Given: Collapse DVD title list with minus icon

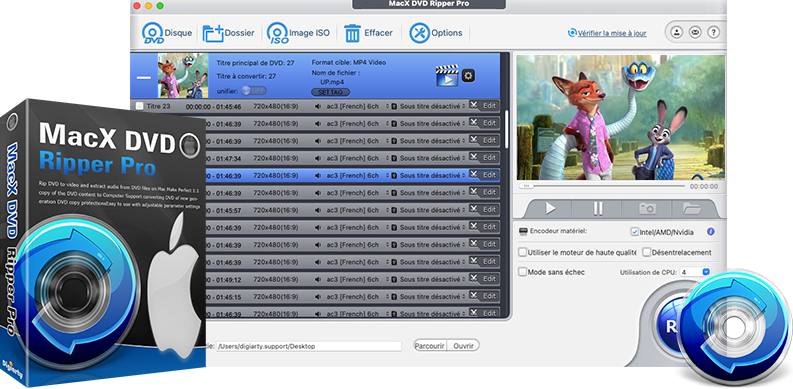Looking at the screenshot, I should (x=144, y=77).
